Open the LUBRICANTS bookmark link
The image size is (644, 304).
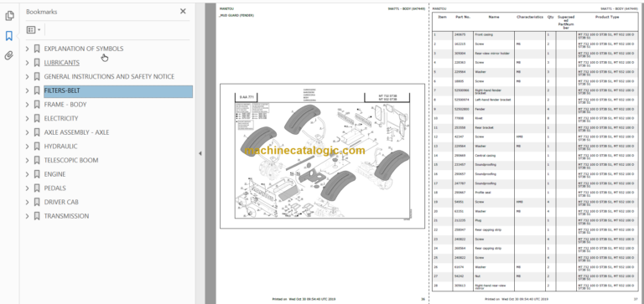(x=61, y=63)
